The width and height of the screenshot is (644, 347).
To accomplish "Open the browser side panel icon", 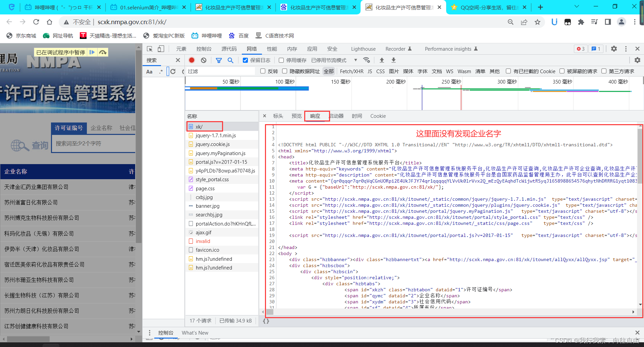I will tap(608, 22).
